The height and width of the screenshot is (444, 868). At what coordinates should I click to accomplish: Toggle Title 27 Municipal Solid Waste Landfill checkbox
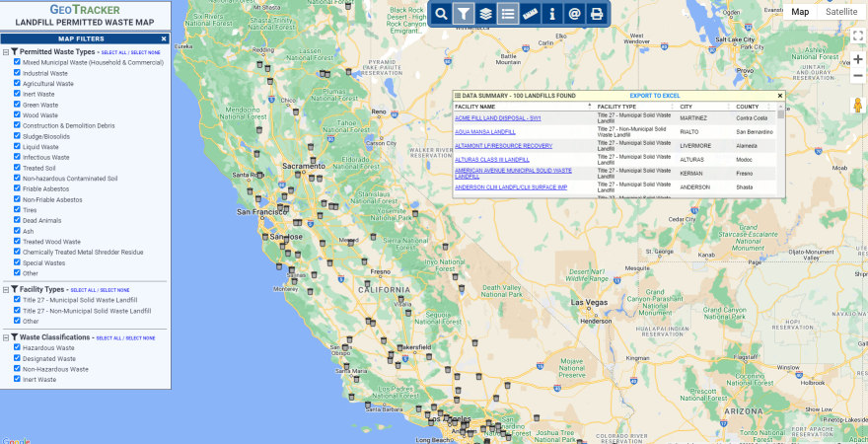[x=17, y=300]
